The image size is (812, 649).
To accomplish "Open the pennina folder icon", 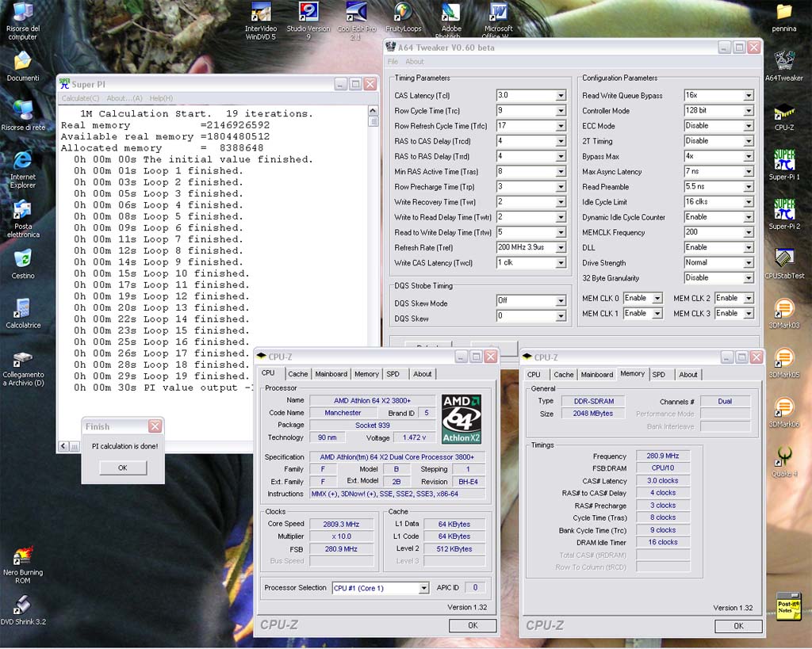I will coord(784,17).
